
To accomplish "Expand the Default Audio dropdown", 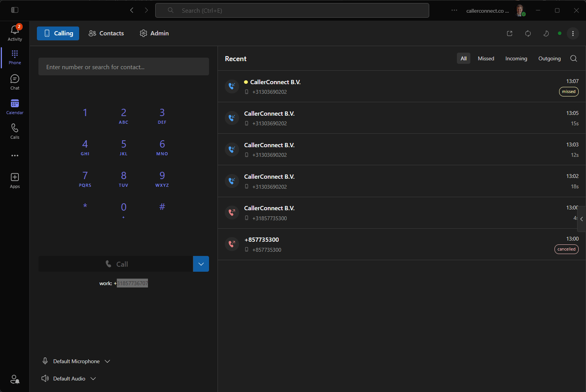I will click(93, 379).
